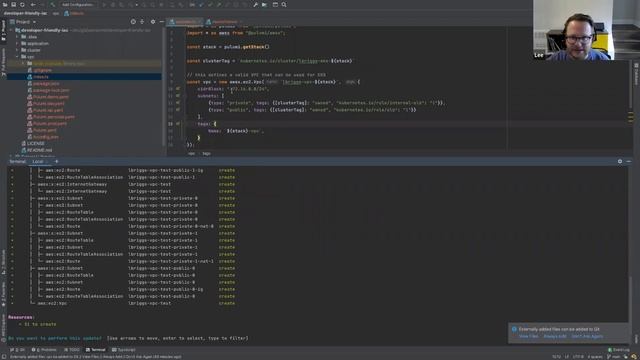Click the tags item in editor breadcrumb
Image resolution: width=640 pixels, height=360 pixels.
[206, 153]
